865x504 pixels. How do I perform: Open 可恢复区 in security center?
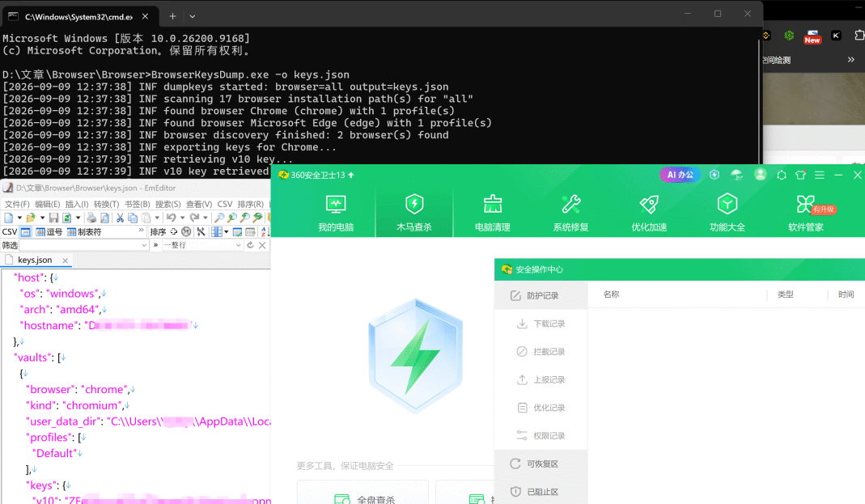coord(541,464)
